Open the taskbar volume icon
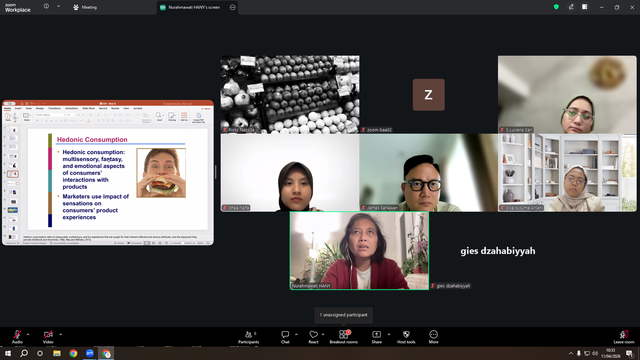 [595, 353]
